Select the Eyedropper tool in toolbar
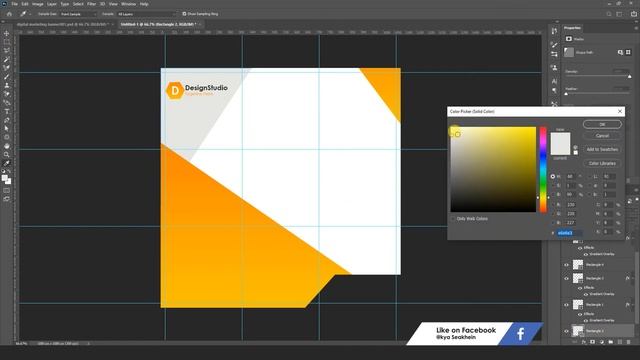640x360 pixels. pyautogui.click(x=7, y=163)
